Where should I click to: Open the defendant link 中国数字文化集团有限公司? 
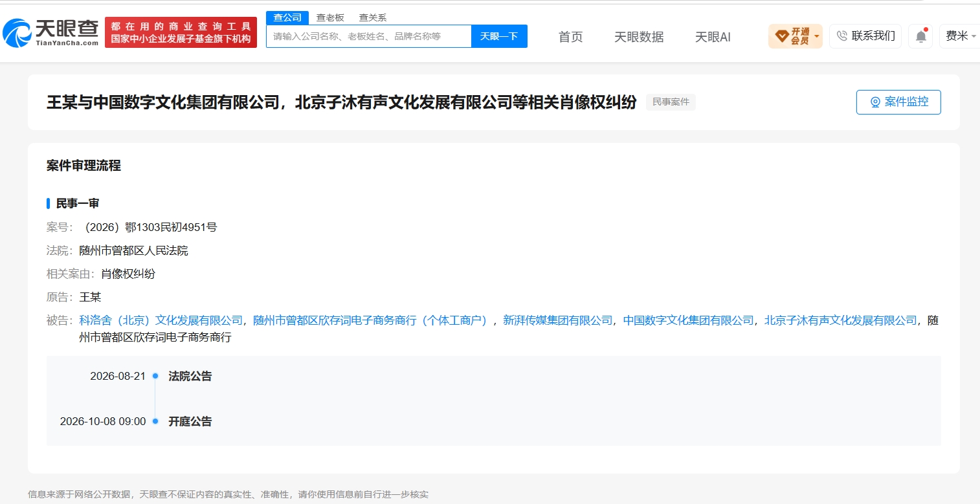pos(688,320)
